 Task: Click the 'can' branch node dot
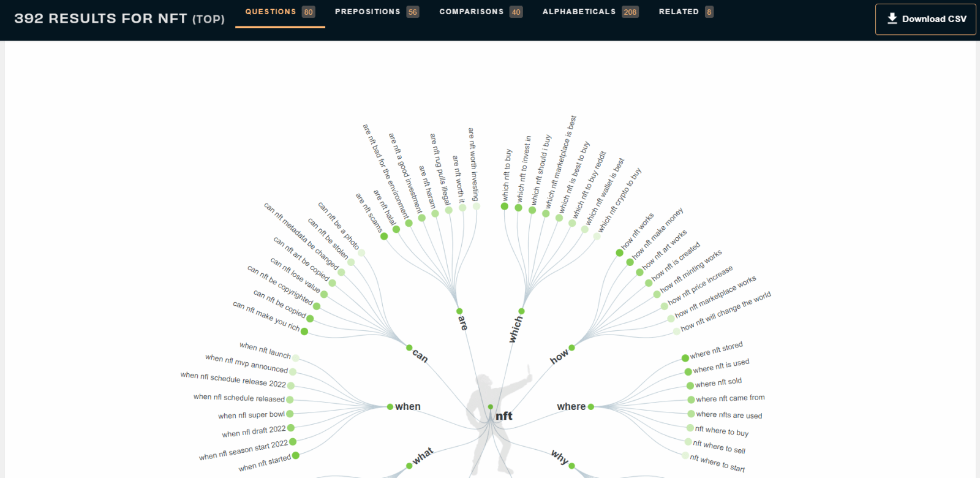coord(409,347)
